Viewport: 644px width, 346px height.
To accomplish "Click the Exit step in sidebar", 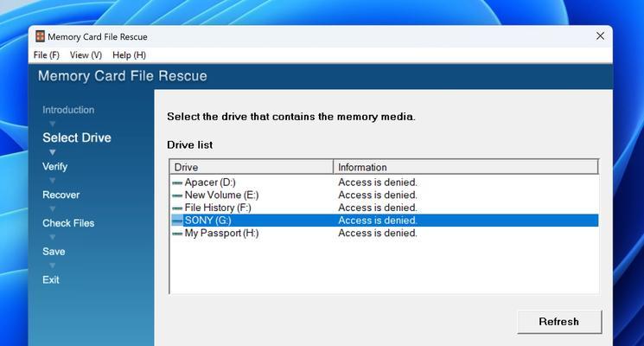I will (x=50, y=280).
